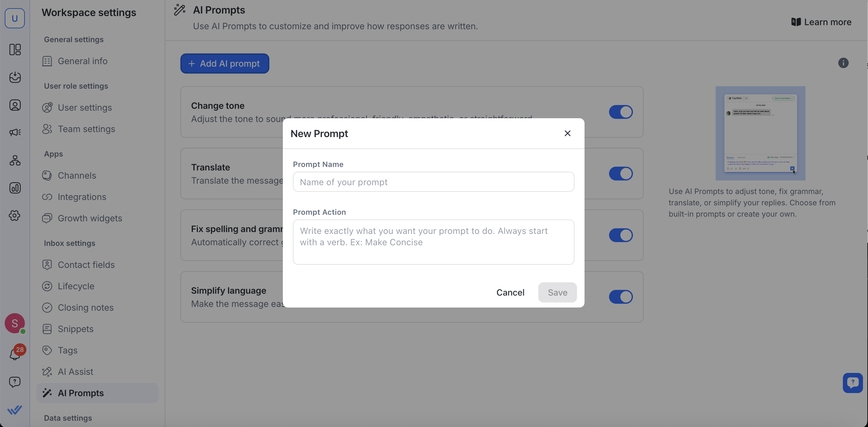868x427 pixels.
Task: Toggle the Simplify language switch
Action: coord(620,297)
